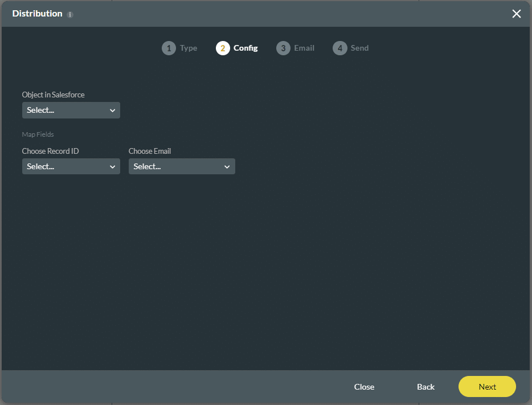This screenshot has height=405, width=532.
Task: Click the Config step label text
Action: [x=246, y=48]
